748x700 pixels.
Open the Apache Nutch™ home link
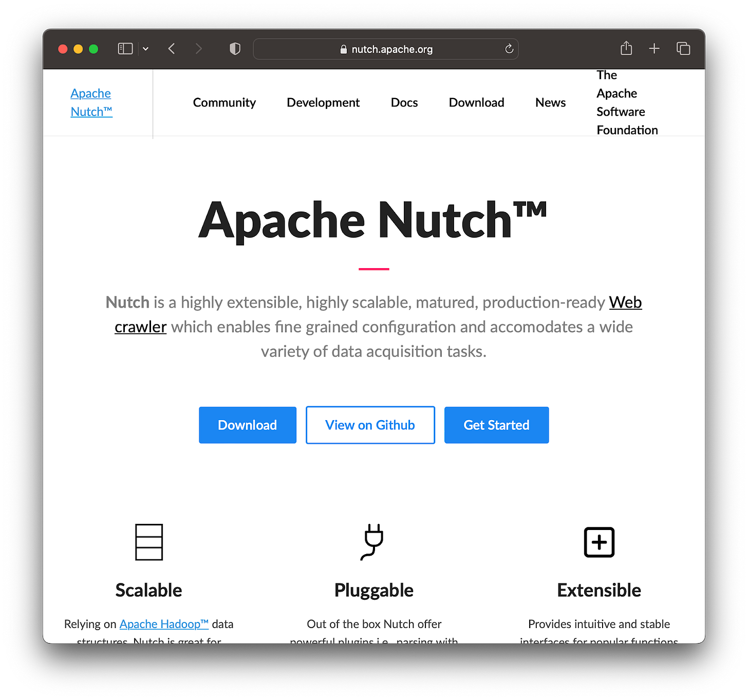pyautogui.click(x=91, y=103)
